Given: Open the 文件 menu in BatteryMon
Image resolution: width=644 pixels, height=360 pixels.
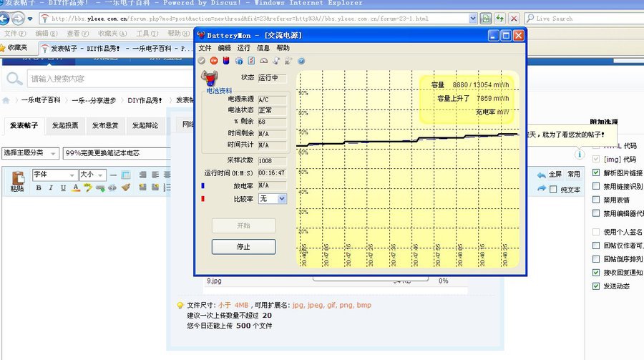Looking at the screenshot, I should coord(205,48).
